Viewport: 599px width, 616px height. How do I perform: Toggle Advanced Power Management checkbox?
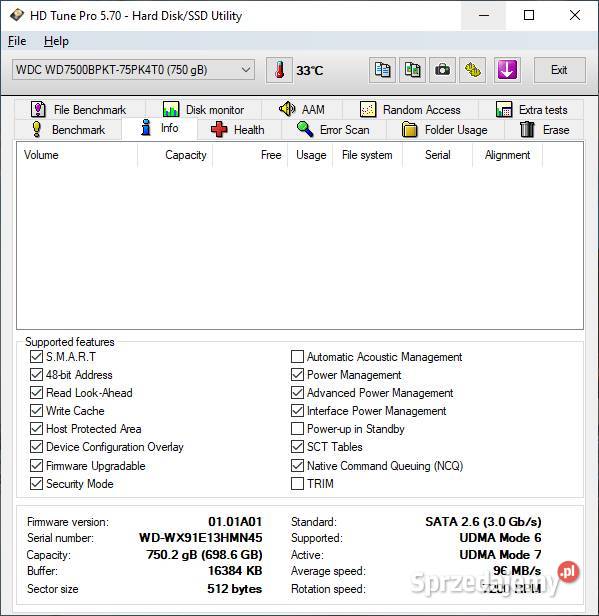tap(297, 392)
